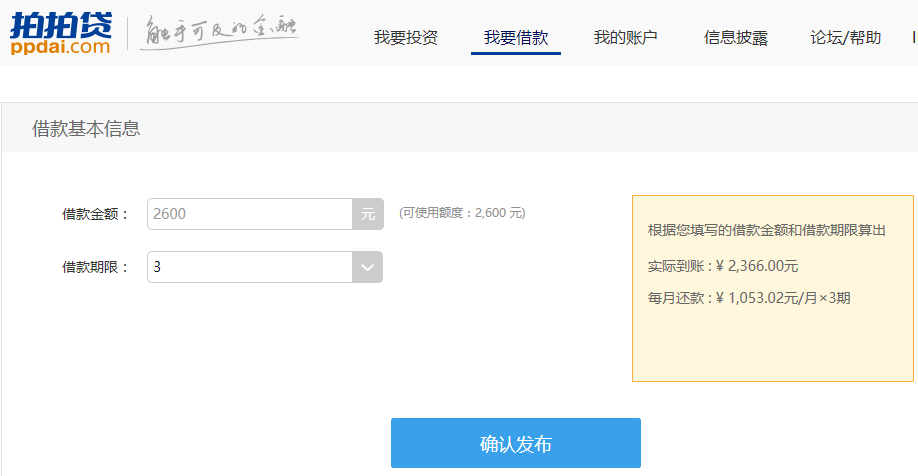Image resolution: width=918 pixels, height=476 pixels.
Task: Click the 借款金额 label
Action: tap(95, 214)
